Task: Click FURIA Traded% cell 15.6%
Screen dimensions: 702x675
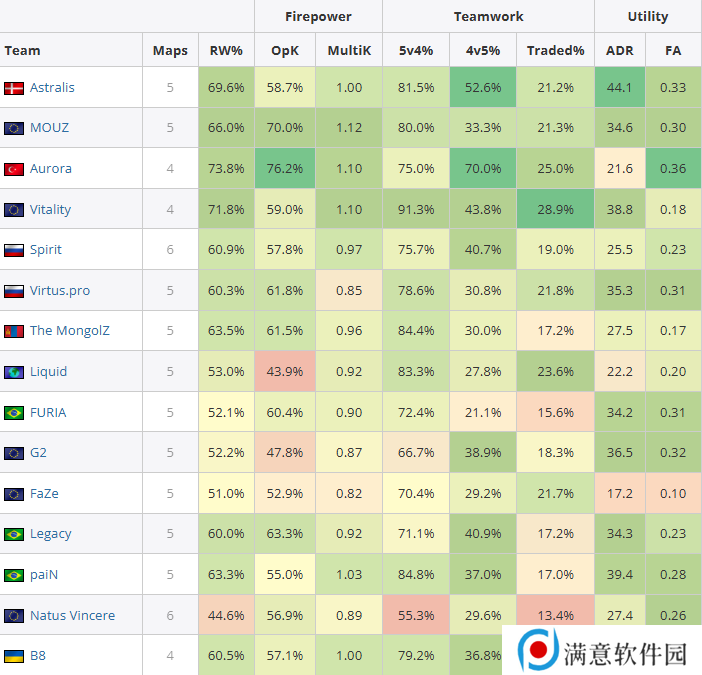Action: tap(555, 412)
